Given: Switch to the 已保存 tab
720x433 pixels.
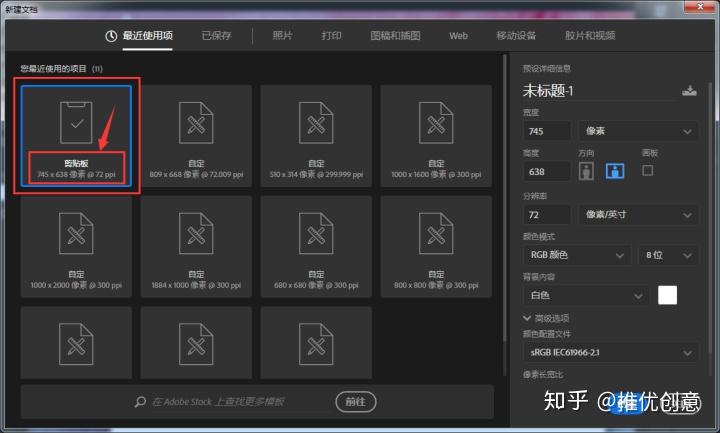Looking at the screenshot, I should point(216,36).
